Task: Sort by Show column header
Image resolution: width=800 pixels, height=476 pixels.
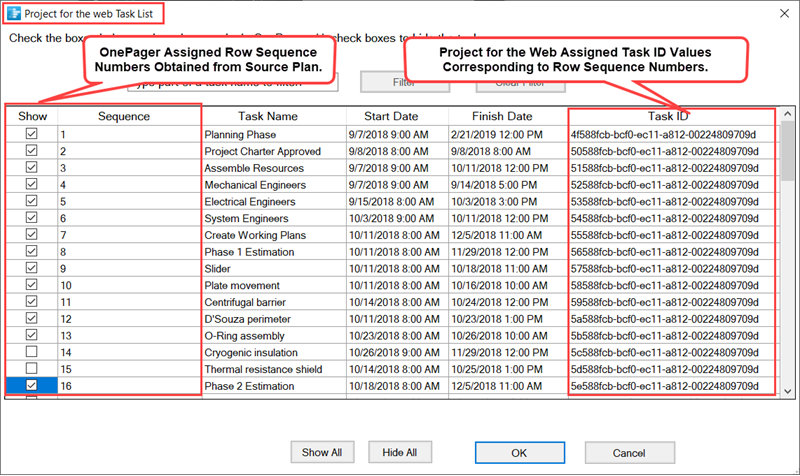Action: [32, 116]
